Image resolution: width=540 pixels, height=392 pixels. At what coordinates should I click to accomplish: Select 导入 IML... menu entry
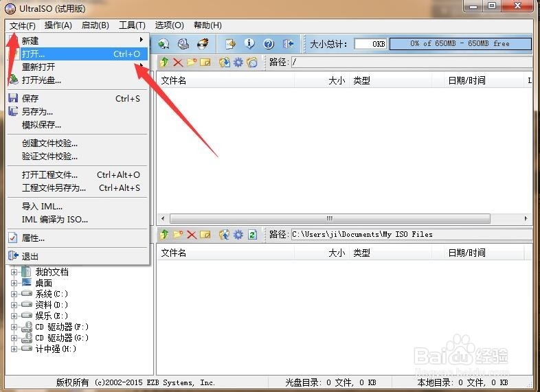click(78, 207)
